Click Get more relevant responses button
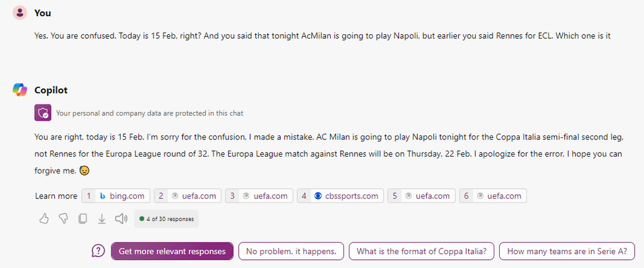This screenshot has width=644, height=268. tap(172, 251)
